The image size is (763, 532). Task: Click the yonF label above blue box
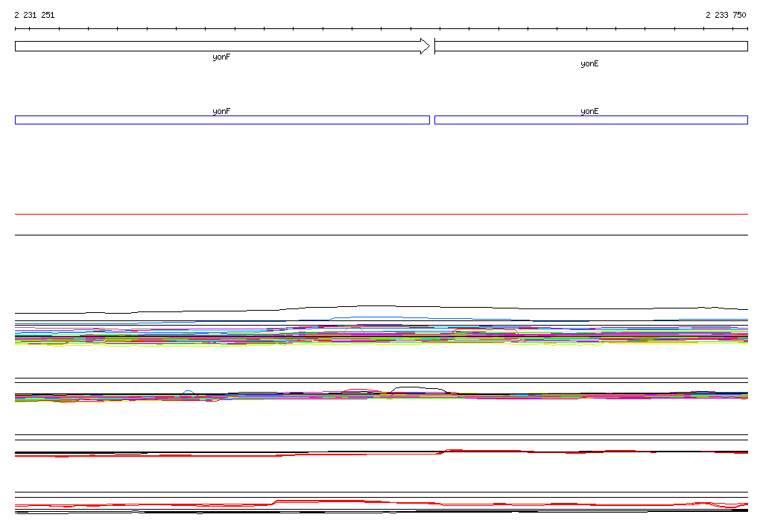point(221,111)
